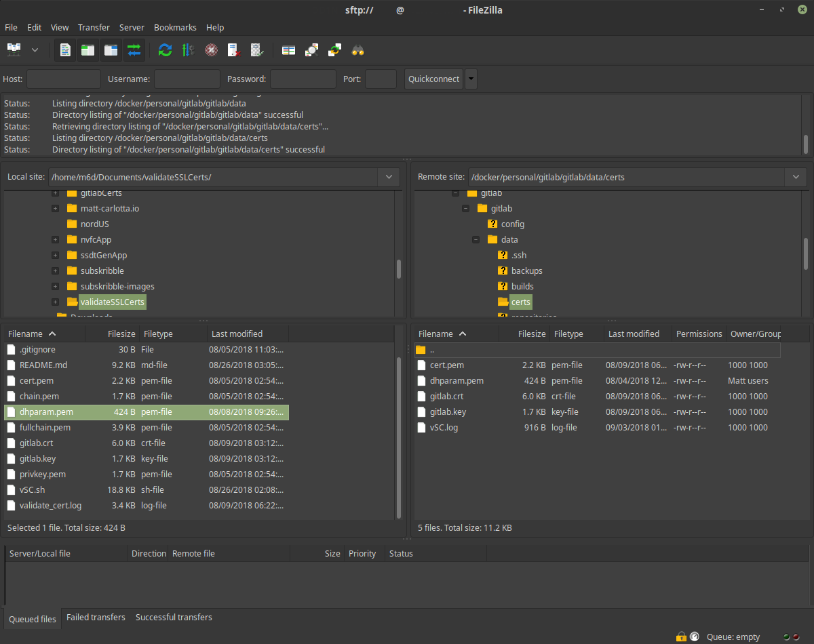The width and height of the screenshot is (814, 644).
Task: Expand the subskribble local folder
Action: [x=56, y=270]
